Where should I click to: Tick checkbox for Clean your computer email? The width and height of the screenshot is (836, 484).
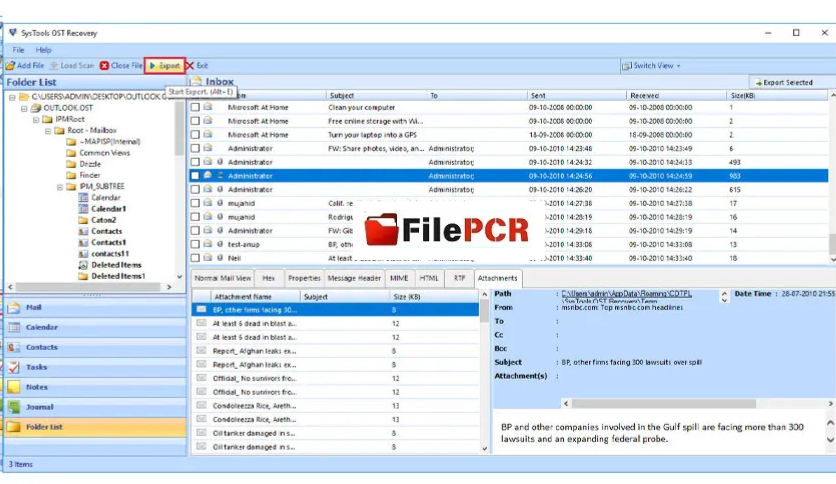pos(195,107)
